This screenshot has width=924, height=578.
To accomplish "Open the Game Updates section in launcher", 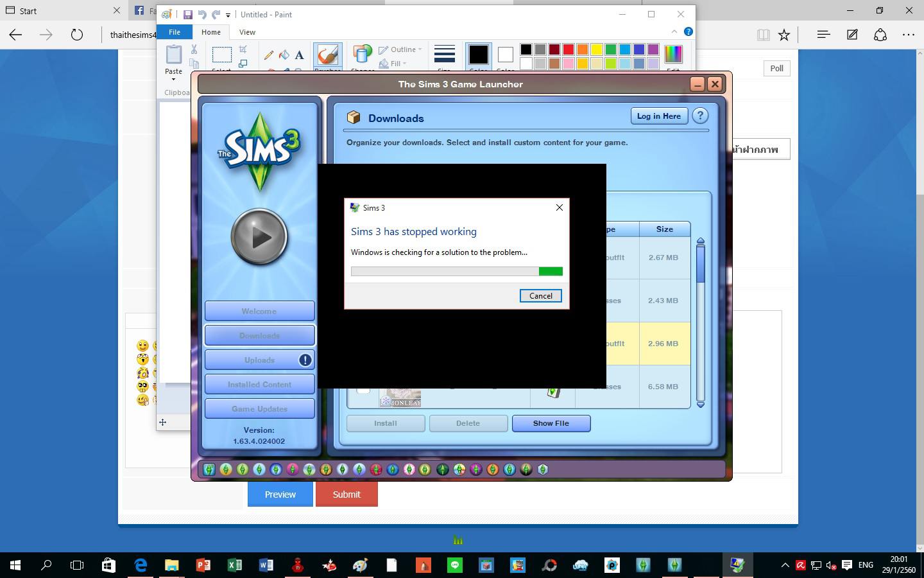I will 259,408.
